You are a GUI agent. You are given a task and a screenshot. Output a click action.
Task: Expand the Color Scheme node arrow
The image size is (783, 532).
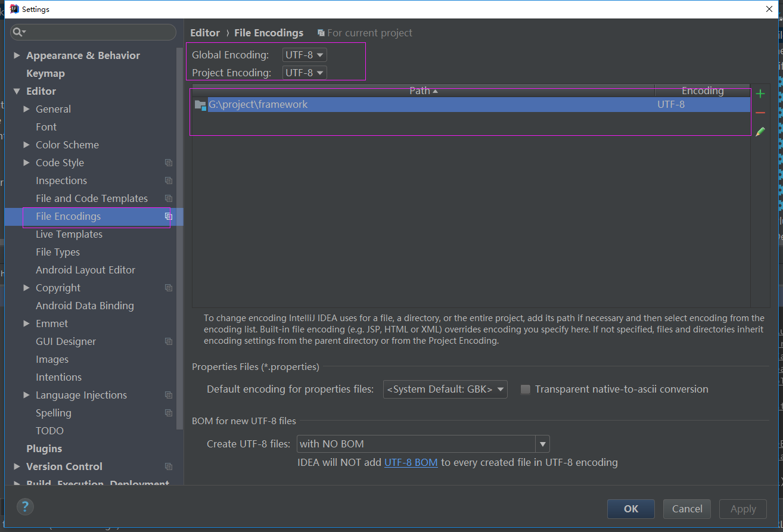(x=26, y=145)
